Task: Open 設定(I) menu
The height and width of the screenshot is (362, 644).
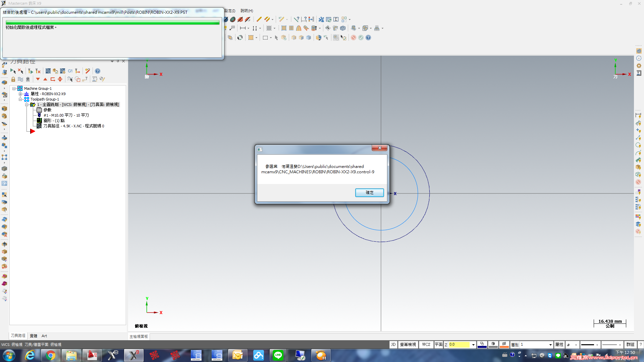Action: pyautogui.click(x=230, y=11)
